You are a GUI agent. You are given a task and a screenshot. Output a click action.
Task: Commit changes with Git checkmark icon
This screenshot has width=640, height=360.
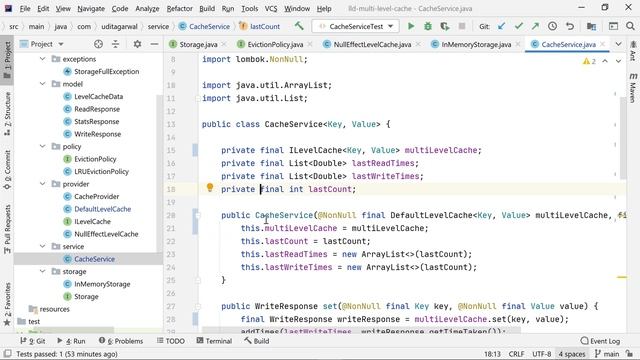pos(518,26)
